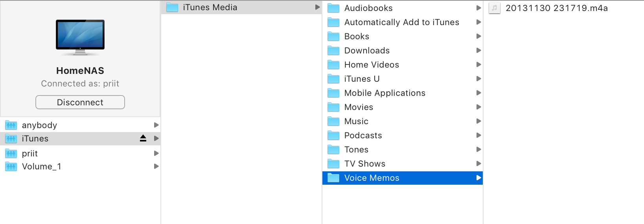Expand the anybody share disclosure arrow
The image size is (644, 224).
[x=156, y=125]
